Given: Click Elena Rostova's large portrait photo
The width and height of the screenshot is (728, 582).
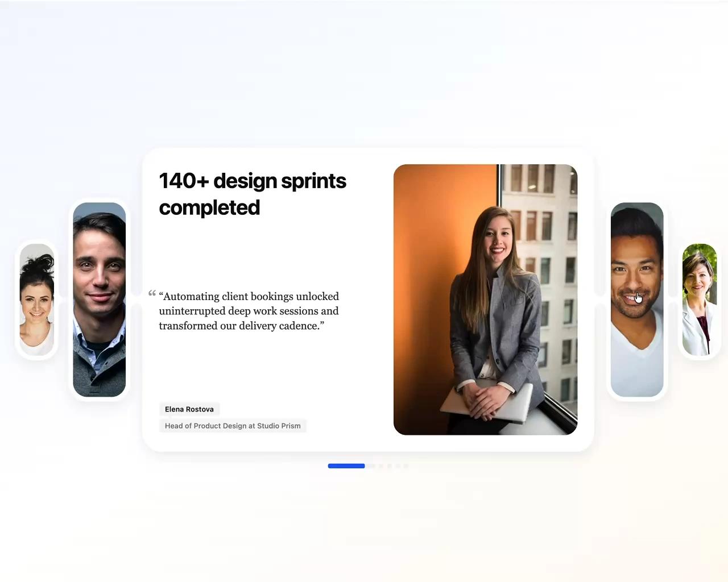Looking at the screenshot, I should pos(485,300).
